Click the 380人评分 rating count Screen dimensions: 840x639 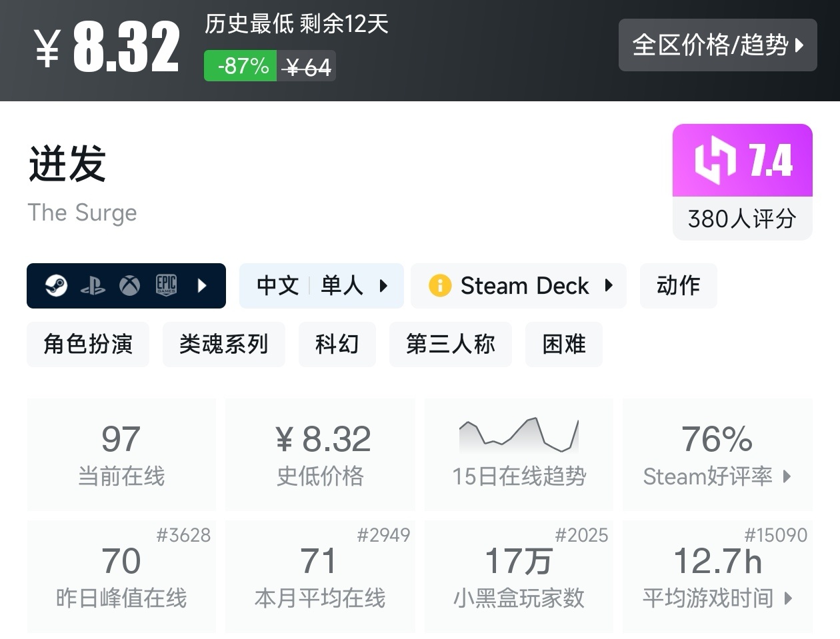pos(742,219)
